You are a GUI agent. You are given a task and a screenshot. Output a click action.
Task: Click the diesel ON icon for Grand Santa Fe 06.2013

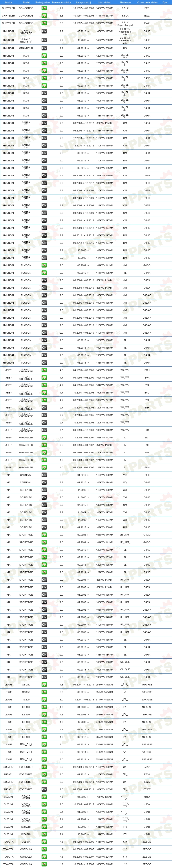pos(44,31)
